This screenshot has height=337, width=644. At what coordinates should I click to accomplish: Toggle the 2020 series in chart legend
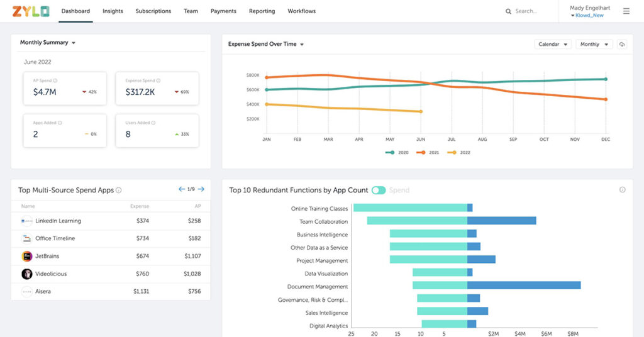397,153
